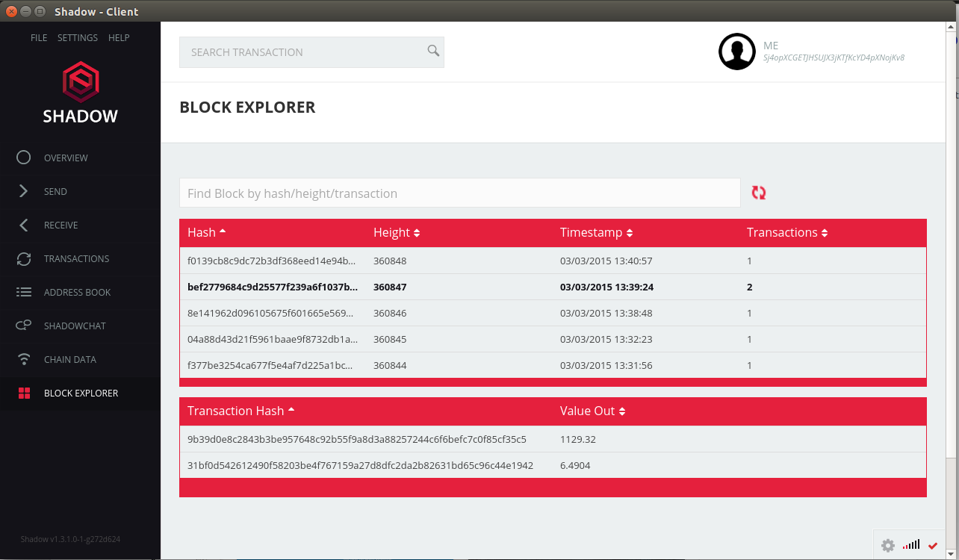The height and width of the screenshot is (560, 959).
Task: Click the Chain Data wifi icon
Action: (x=24, y=359)
